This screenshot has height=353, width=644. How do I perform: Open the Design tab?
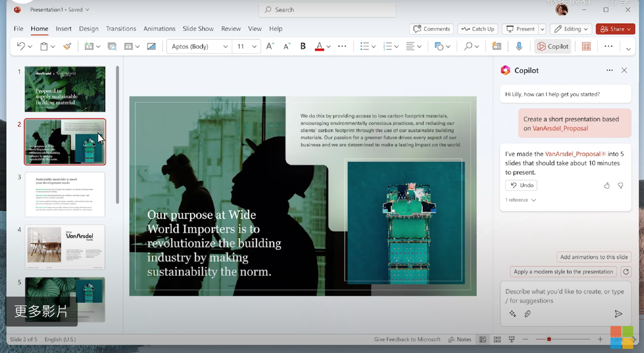click(x=89, y=28)
